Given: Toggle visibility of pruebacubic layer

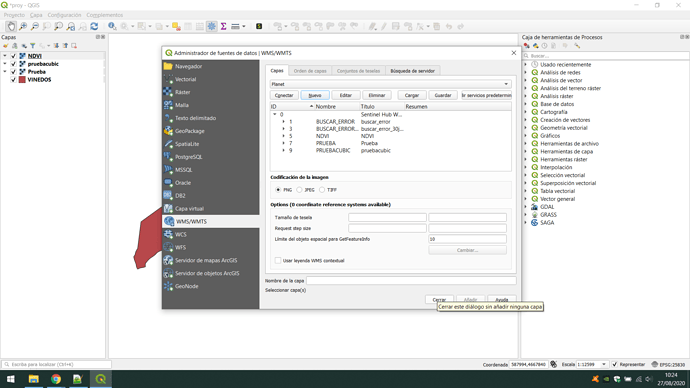Looking at the screenshot, I should [x=13, y=64].
